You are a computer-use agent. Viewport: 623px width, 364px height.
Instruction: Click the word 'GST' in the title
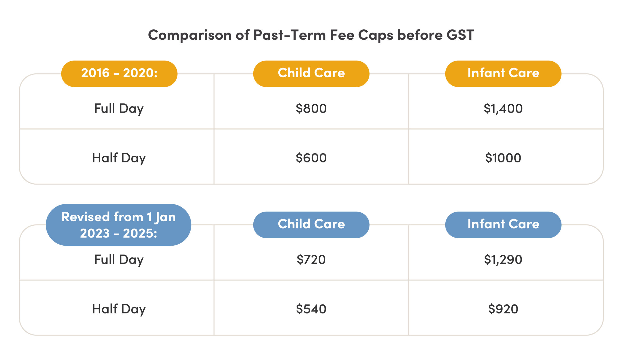pyautogui.click(x=460, y=35)
